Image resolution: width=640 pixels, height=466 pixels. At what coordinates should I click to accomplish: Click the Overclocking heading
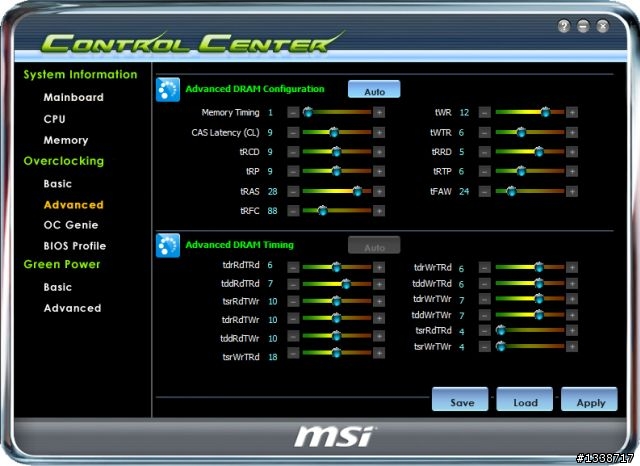pyautogui.click(x=64, y=161)
